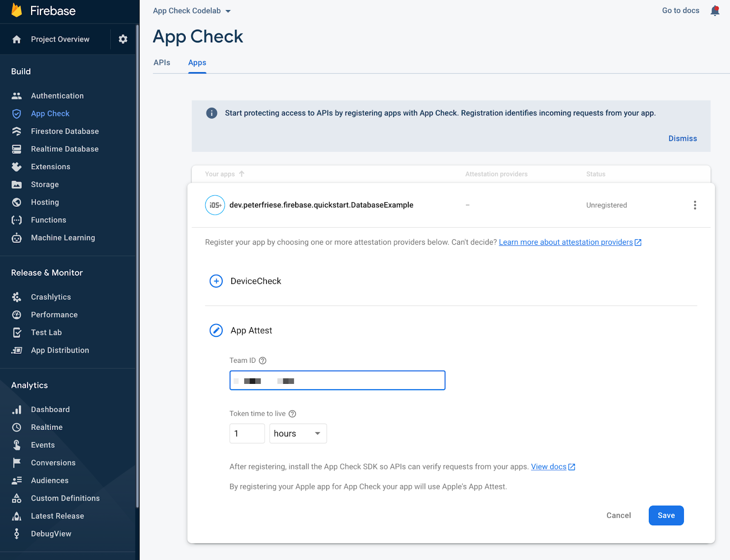The height and width of the screenshot is (560, 730).
Task: Click the Firebase logo
Action: 17,10
